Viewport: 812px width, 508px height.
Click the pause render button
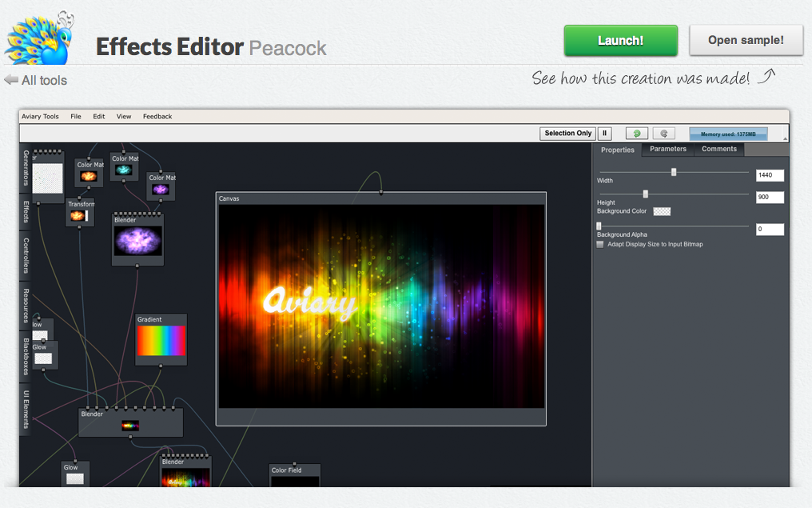click(604, 134)
